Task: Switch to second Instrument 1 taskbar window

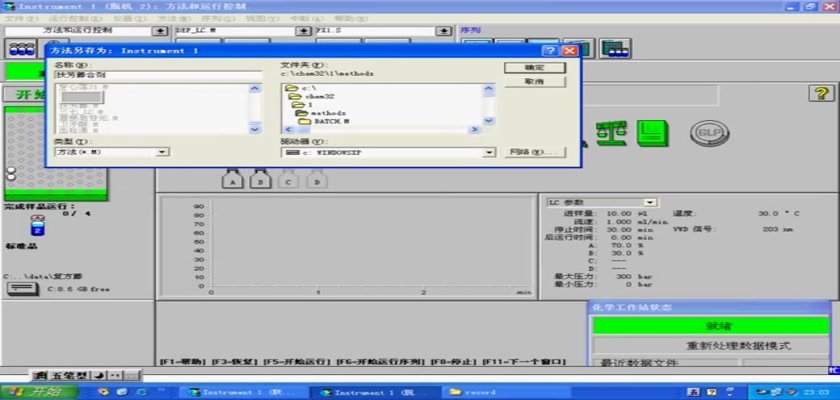Action: coord(374,392)
